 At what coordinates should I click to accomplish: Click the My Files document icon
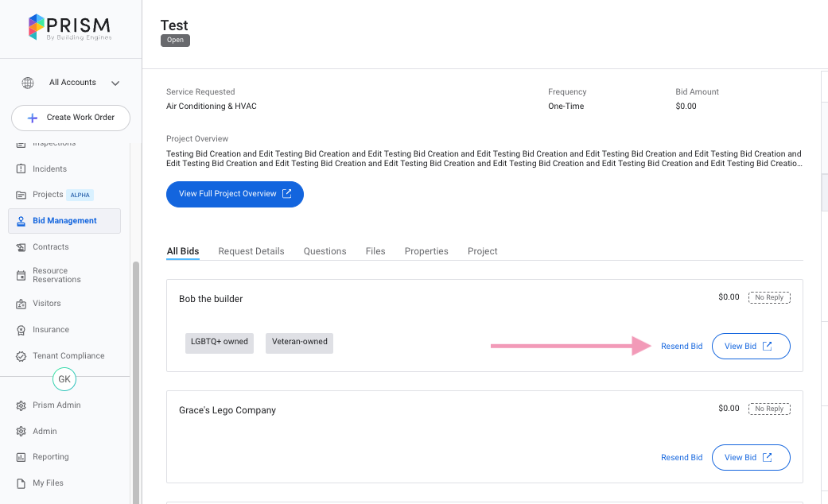click(21, 483)
